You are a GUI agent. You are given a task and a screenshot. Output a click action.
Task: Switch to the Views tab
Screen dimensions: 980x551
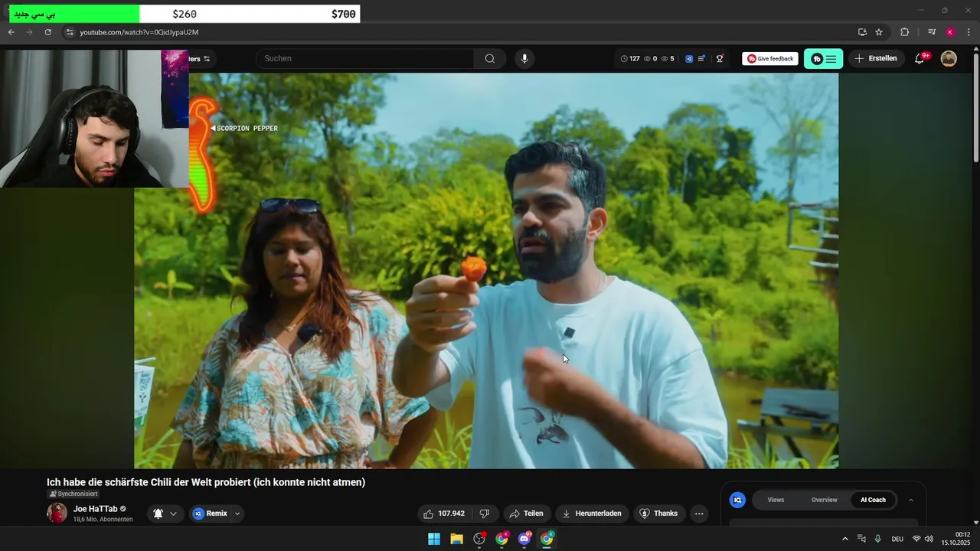point(776,500)
